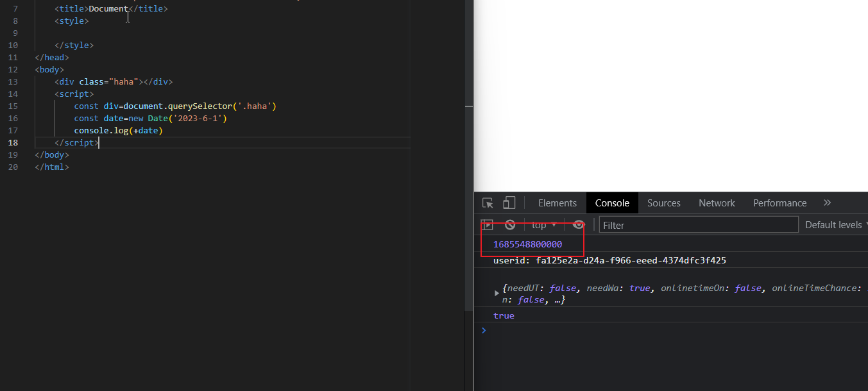
Task: Select the Console tab
Action: coord(612,203)
